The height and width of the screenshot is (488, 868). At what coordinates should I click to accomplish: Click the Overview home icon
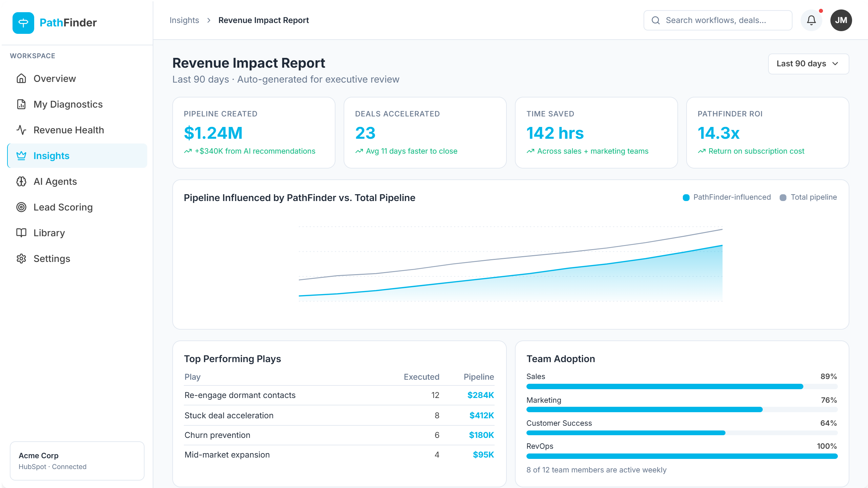[x=21, y=79]
